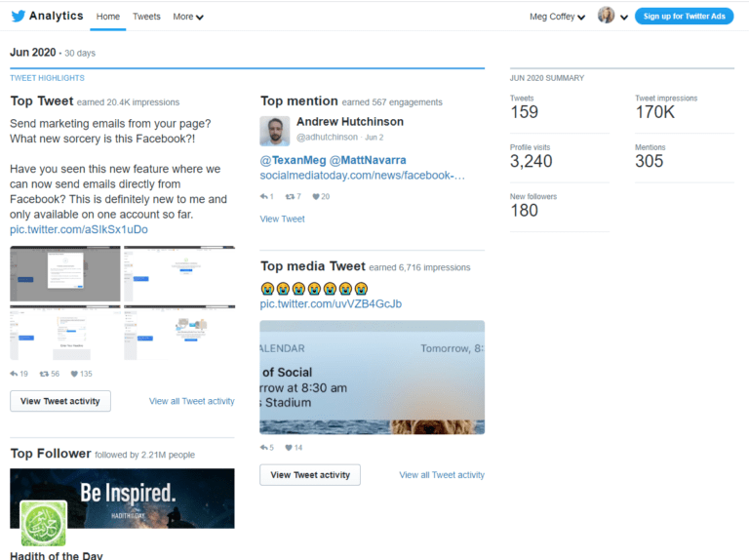Screen dimensions: 749x560
Task: Click the View Tweet link
Action: coord(282,219)
